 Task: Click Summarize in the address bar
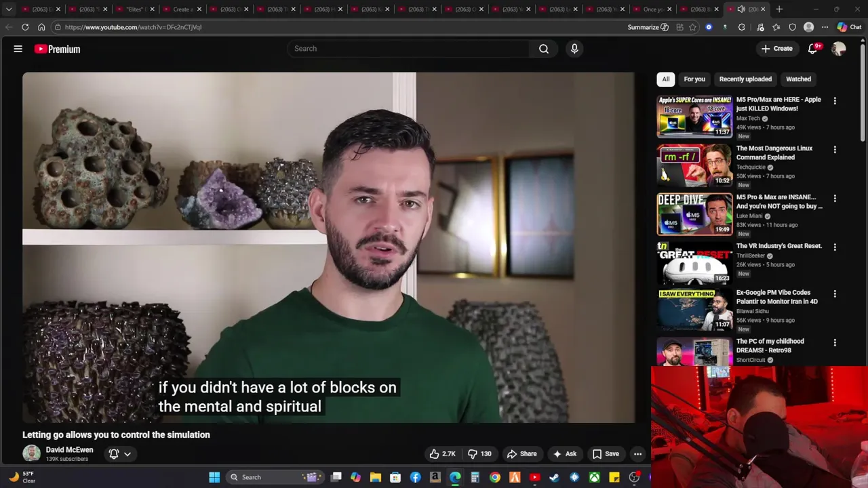pos(648,27)
